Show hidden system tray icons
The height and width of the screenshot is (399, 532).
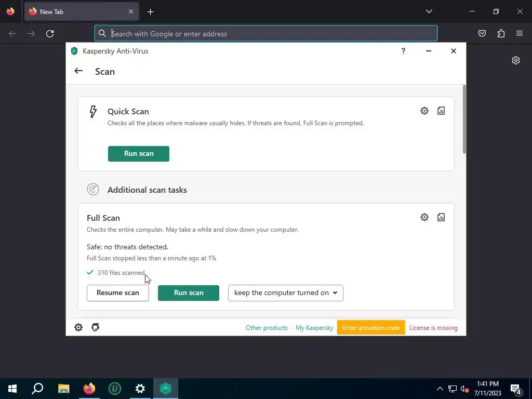coord(440,389)
